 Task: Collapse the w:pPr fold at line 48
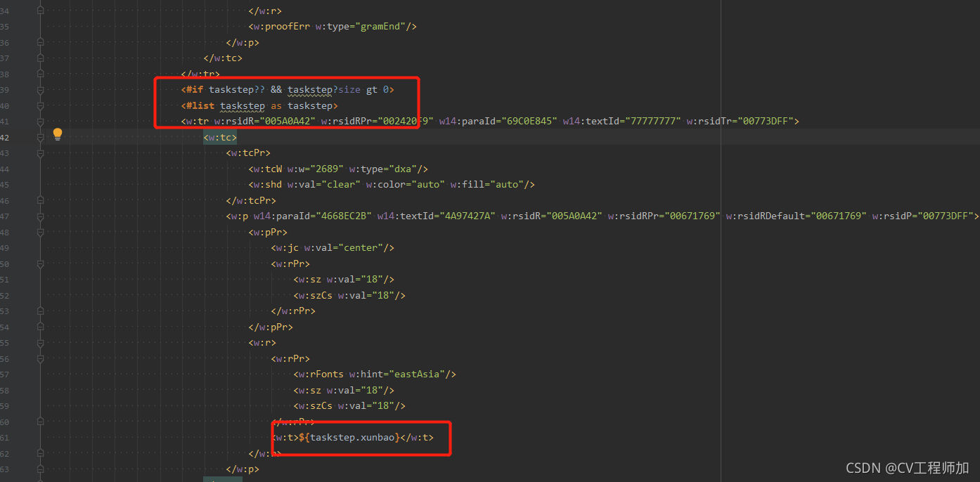click(x=40, y=231)
